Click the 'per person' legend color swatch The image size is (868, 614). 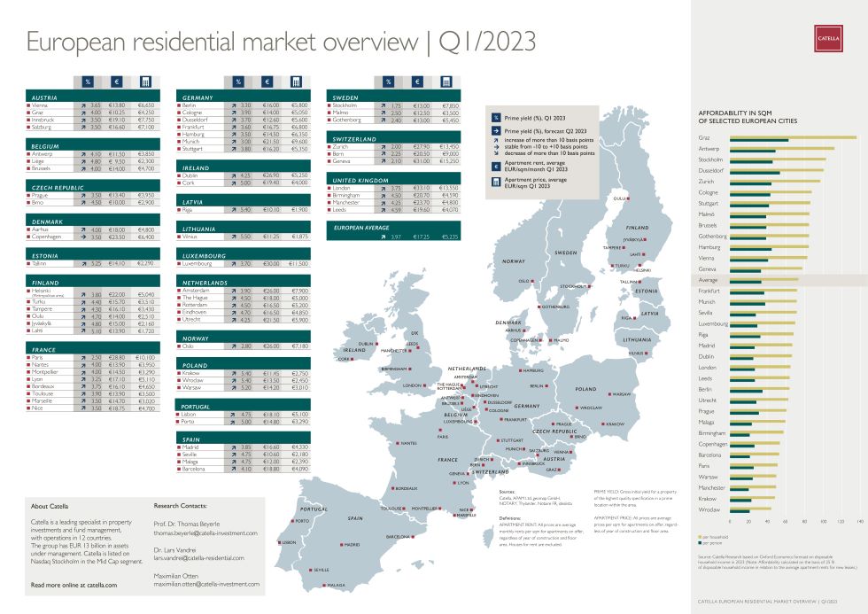coord(701,542)
